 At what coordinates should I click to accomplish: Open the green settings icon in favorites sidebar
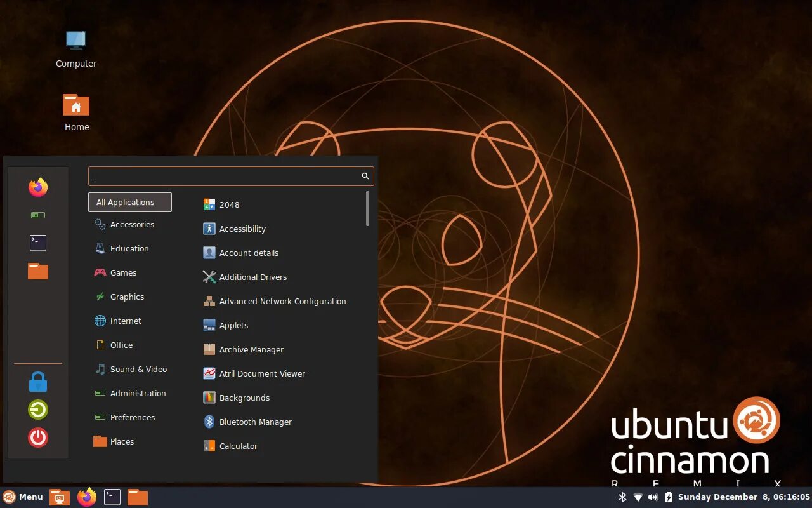pyautogui.click(x=38, y=215)
